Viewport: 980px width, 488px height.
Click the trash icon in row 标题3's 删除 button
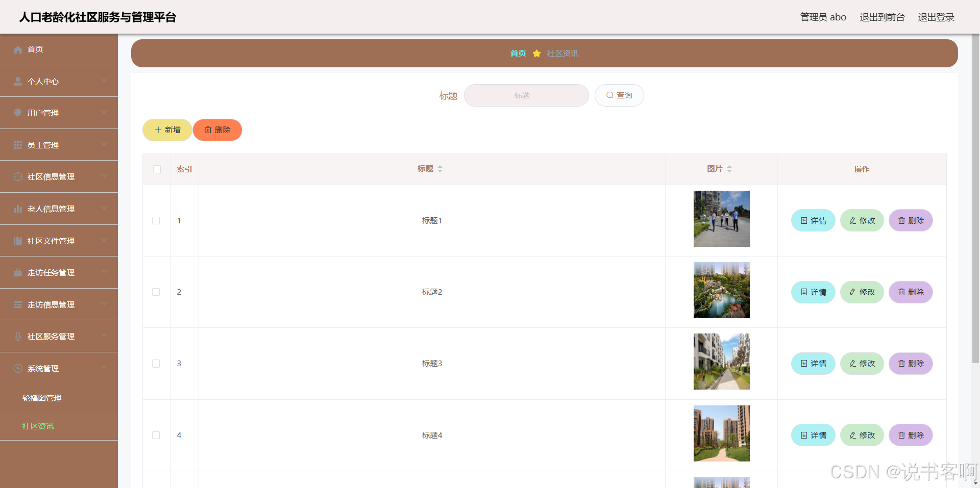click(x=902, y=364)
